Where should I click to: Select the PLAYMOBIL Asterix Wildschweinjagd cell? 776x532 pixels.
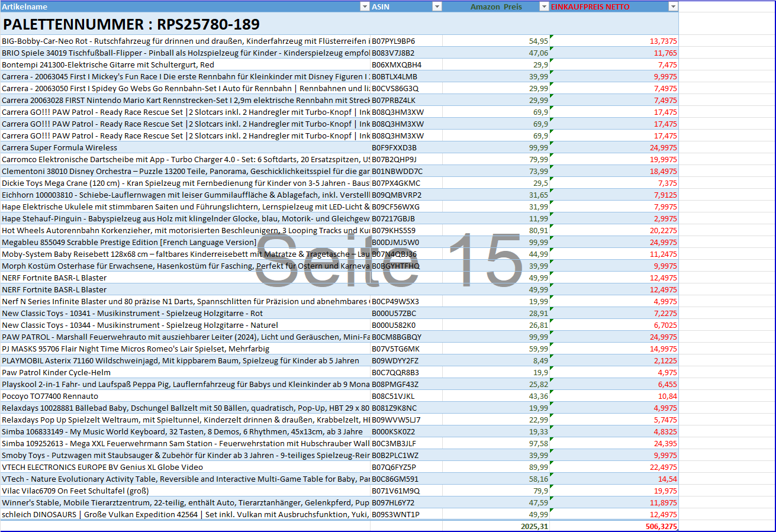click(180, 360)
